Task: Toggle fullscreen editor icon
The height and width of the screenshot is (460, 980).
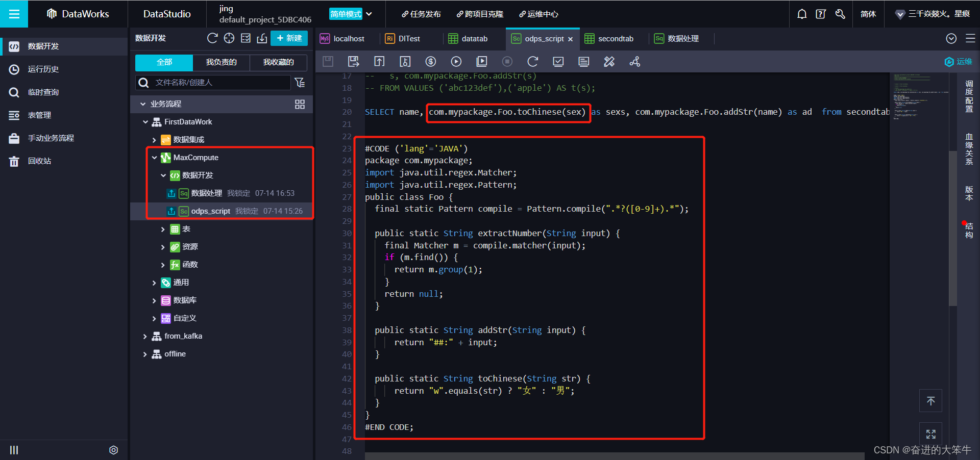Action: [931, 434]
